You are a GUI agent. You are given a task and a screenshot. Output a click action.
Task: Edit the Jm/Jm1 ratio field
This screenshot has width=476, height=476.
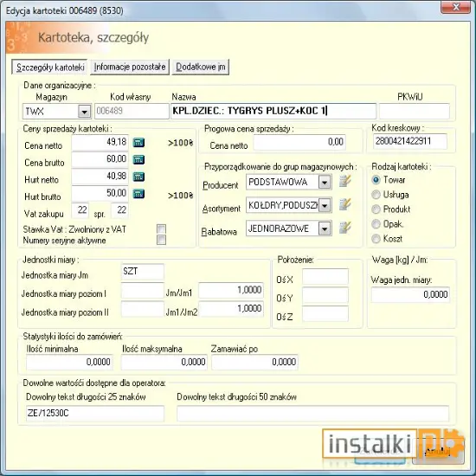[x=231, y=291]
